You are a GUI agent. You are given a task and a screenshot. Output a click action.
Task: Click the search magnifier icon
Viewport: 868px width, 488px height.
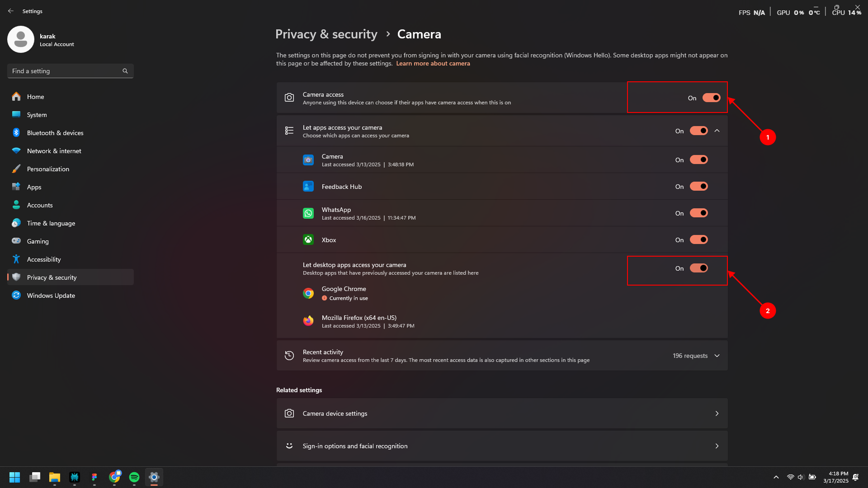tap(125, 71)
